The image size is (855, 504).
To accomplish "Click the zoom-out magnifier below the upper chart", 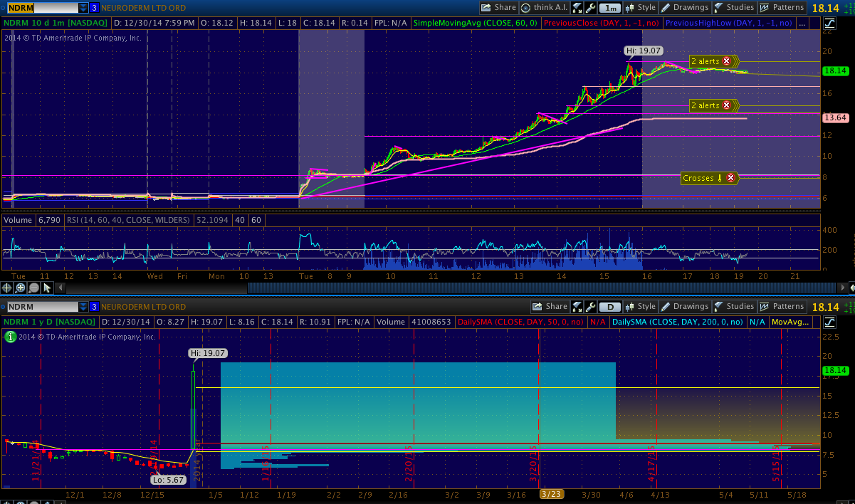I will coord(33,288).
